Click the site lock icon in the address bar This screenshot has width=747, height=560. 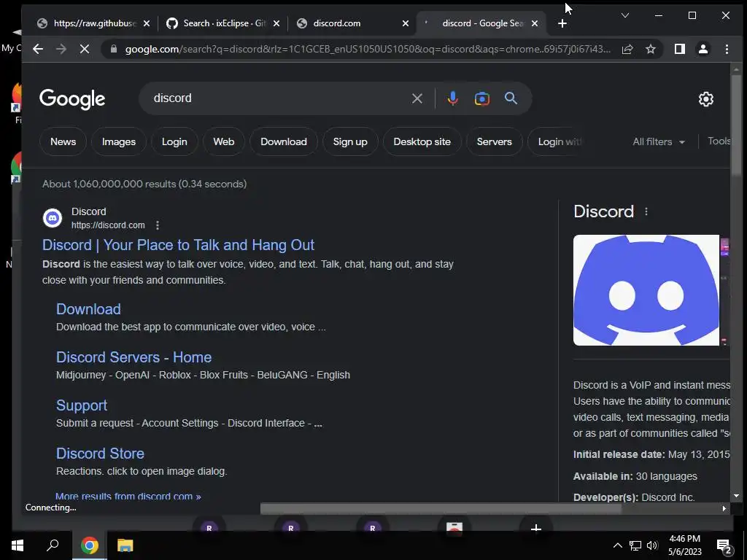pyautogui.click(x=113, y=49)
